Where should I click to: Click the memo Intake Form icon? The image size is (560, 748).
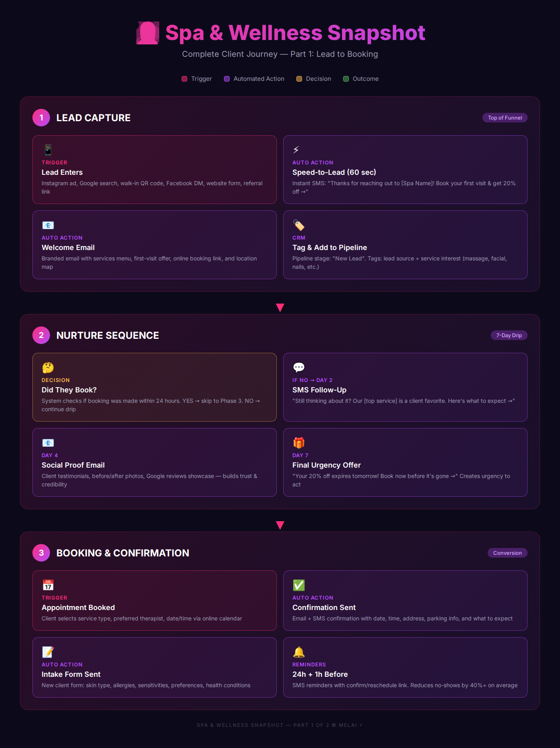pos(48,652)
